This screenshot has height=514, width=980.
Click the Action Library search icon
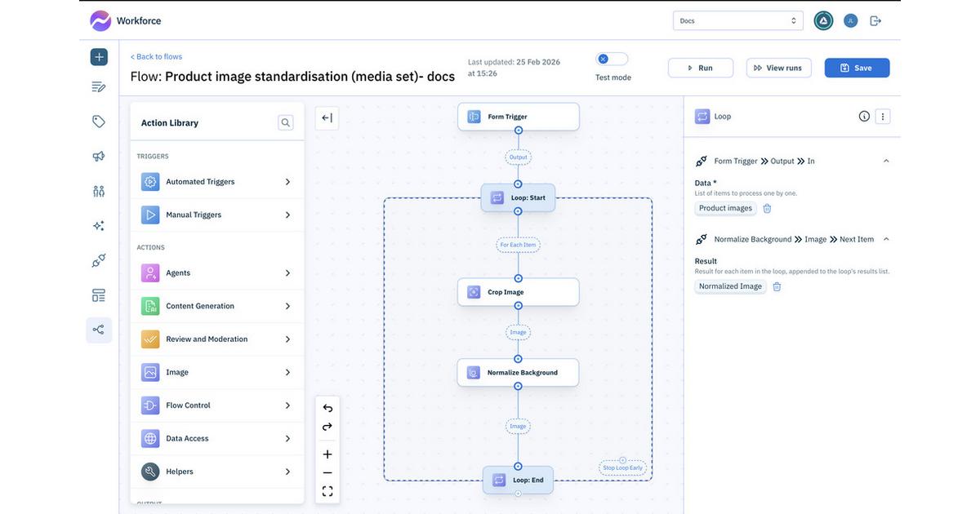tap(285, 122)
